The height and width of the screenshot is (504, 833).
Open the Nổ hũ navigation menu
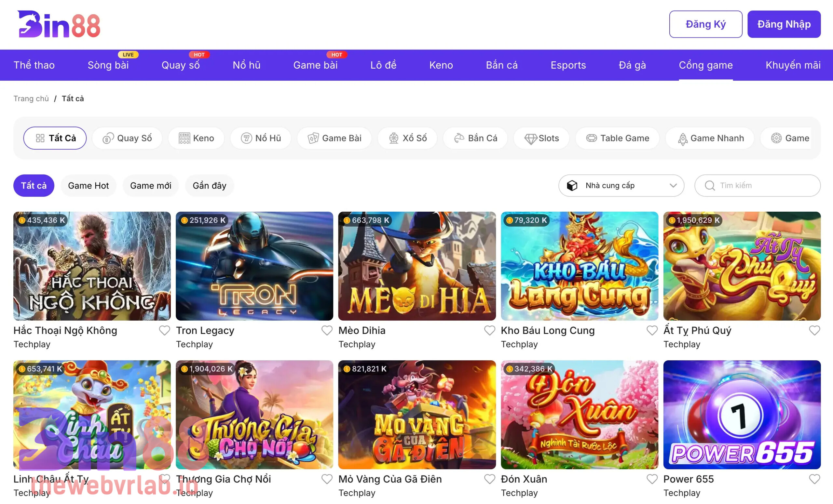click(x=246, y=65)
